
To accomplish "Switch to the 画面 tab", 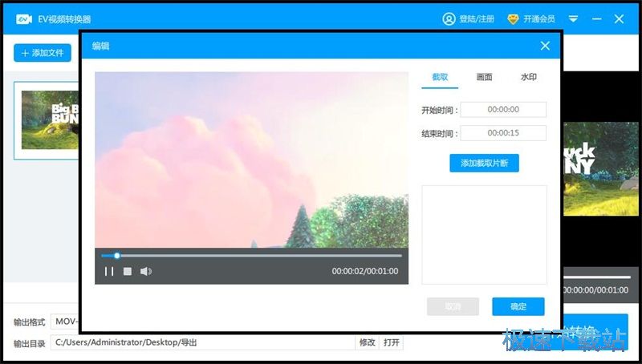I will (484, 77).
